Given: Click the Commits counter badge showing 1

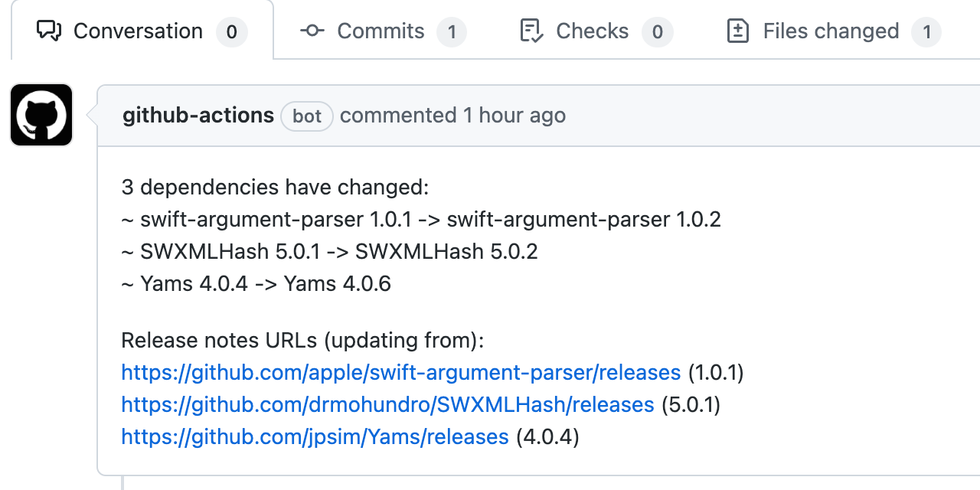Looking at the screenshot, I should coord(452,31).
